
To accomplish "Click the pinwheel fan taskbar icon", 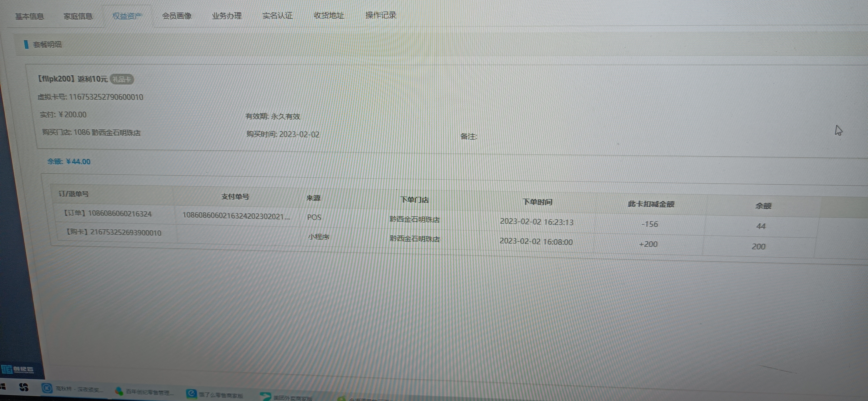I will click(x=24, y=387).
